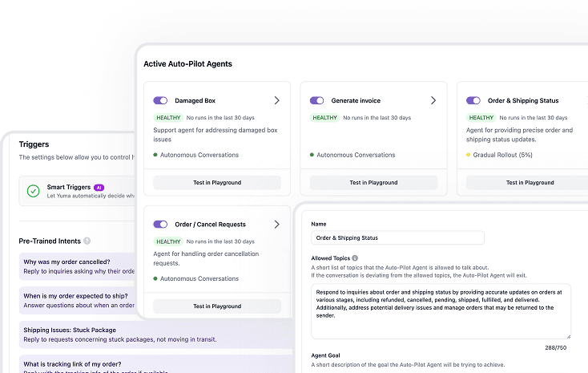Select the 'Why was my order cancelled?' intent
Image resolution: width=588 pixels, height=373 pixels.
coord(72,266)
